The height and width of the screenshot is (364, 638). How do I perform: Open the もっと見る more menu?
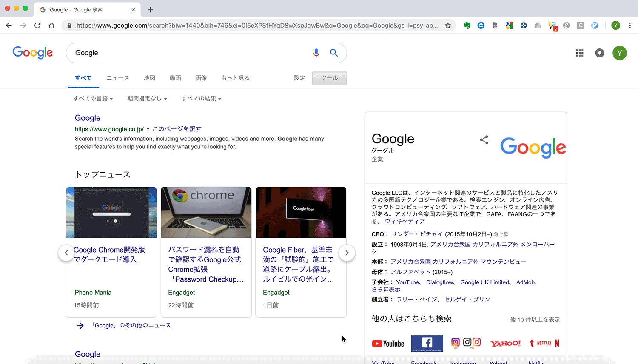(235, 78)
